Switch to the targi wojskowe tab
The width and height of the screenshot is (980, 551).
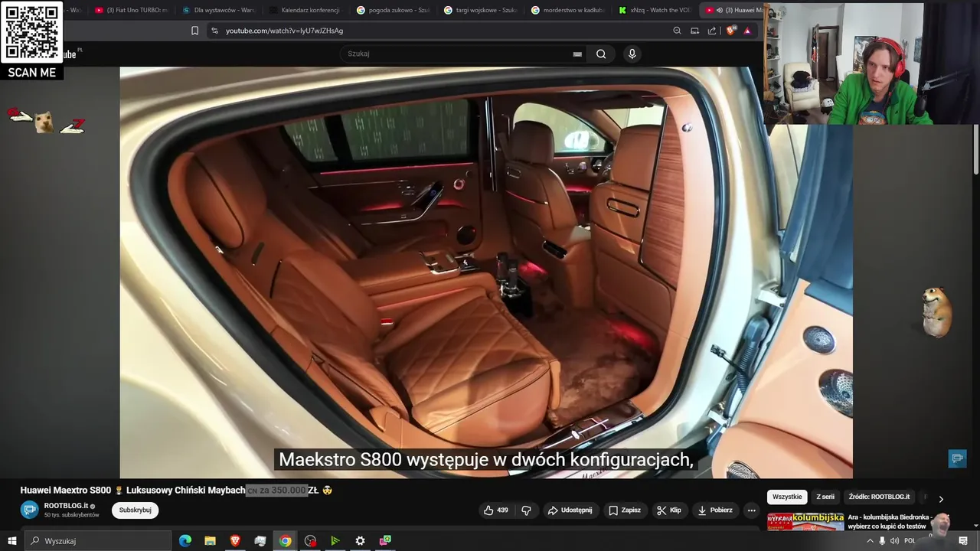tap(481, 10)
